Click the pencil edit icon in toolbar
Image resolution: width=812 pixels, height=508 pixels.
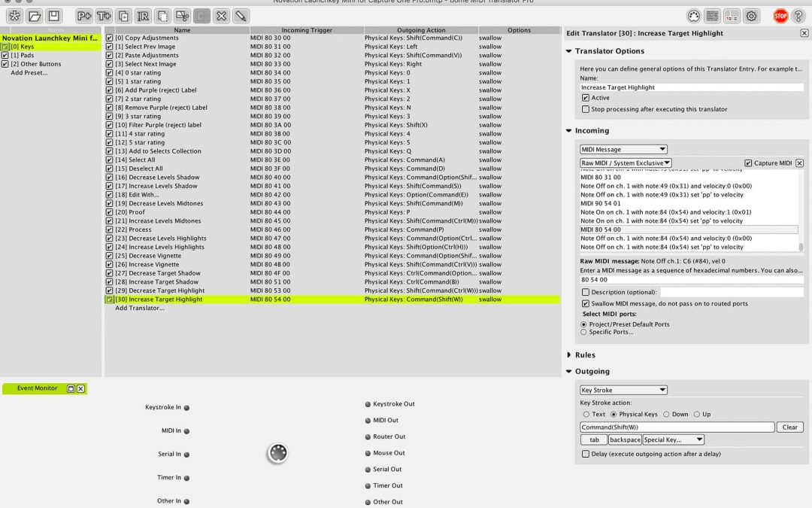pyautogui.click(x=241, y=16)
